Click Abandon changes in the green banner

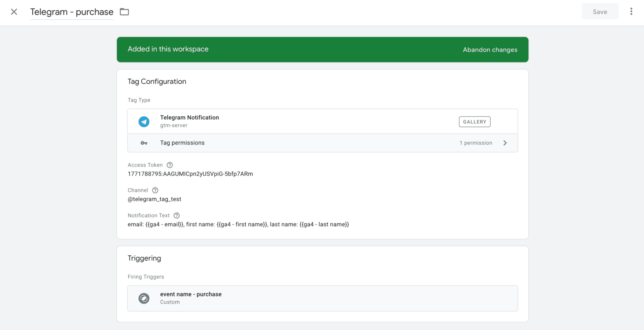click(x=490, y=49)
